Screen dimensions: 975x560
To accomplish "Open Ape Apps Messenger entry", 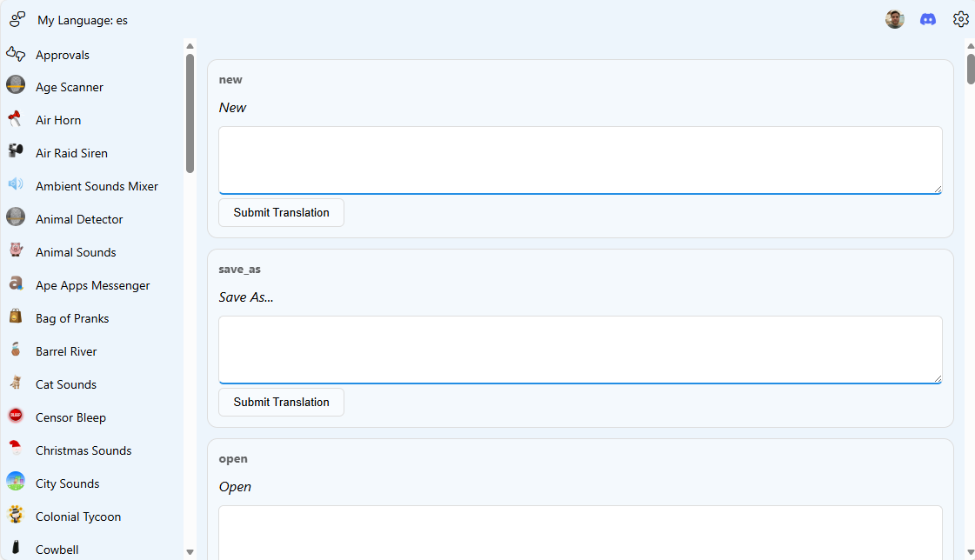I will click(x=92, y=285).
